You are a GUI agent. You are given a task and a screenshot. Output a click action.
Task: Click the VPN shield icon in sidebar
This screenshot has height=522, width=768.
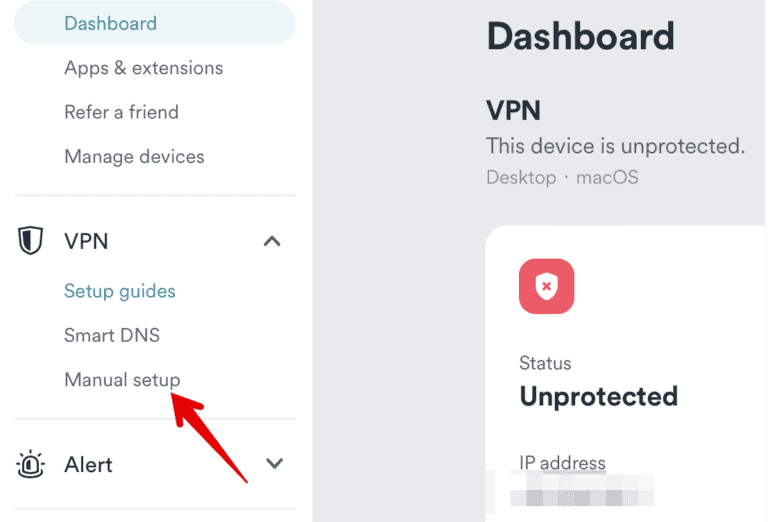point(32,241)
